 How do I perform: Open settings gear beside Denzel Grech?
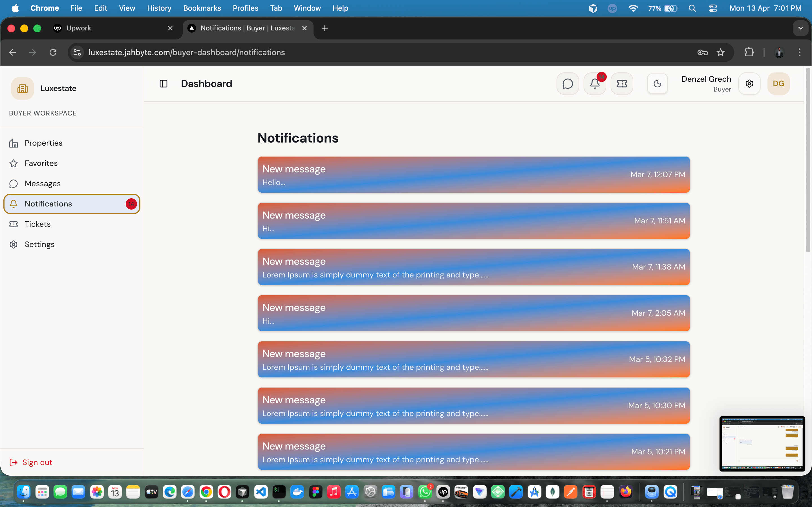click(x=750, y=83)
